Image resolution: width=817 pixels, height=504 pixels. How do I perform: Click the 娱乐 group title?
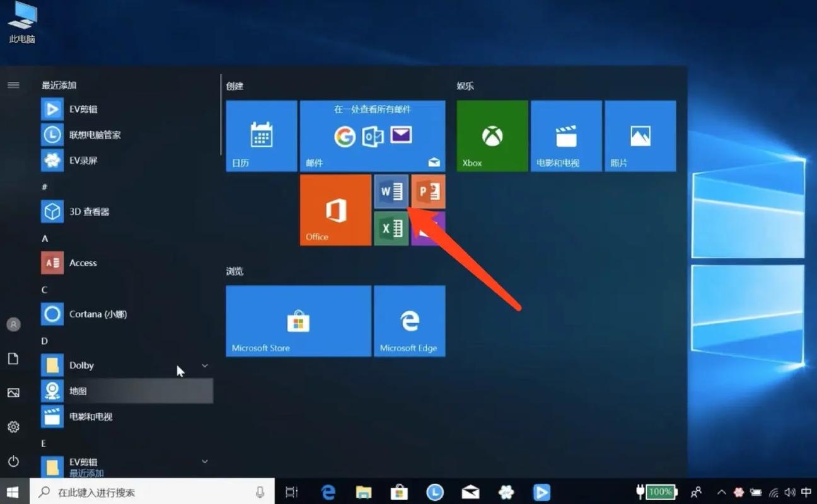click(466, 86)
